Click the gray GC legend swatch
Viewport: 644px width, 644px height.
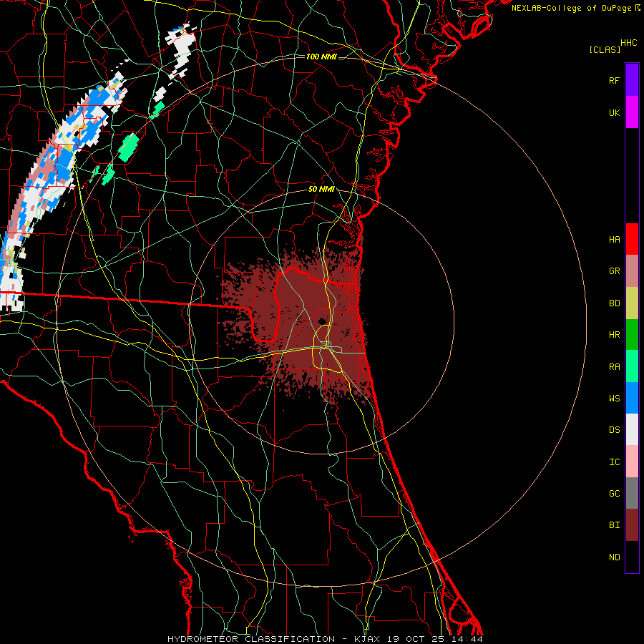[x=632, y=494]
